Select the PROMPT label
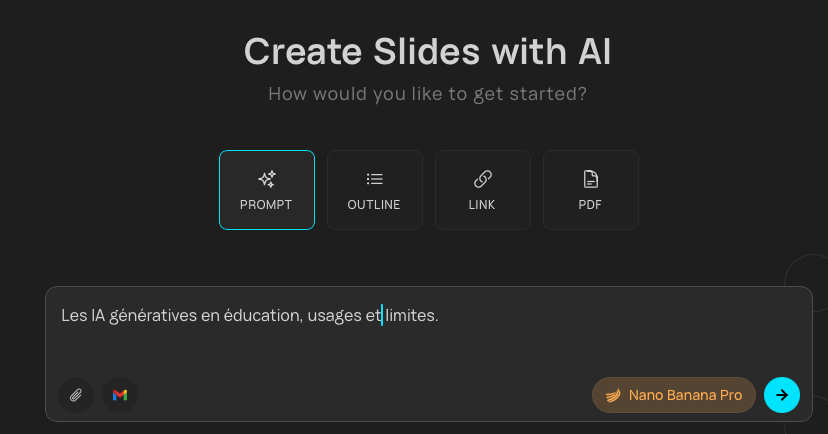Screen dimensions: 828x434 tap(266, 205)
